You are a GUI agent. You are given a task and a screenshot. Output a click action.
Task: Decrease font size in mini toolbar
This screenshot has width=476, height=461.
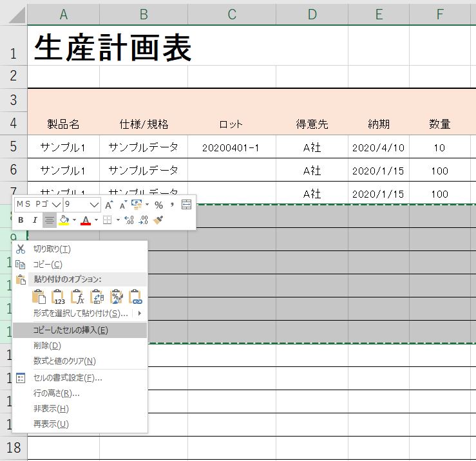[123, 205]
